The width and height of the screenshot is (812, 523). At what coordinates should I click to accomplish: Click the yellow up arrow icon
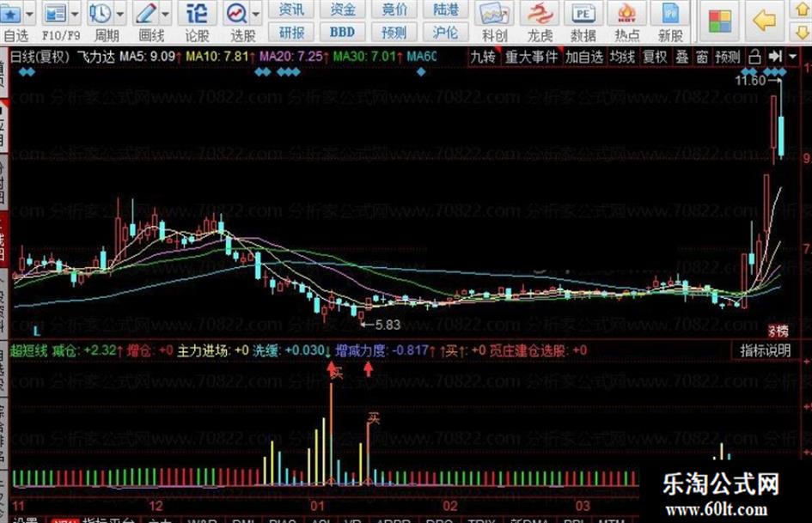pyautogui.click(x=803, y=9)
